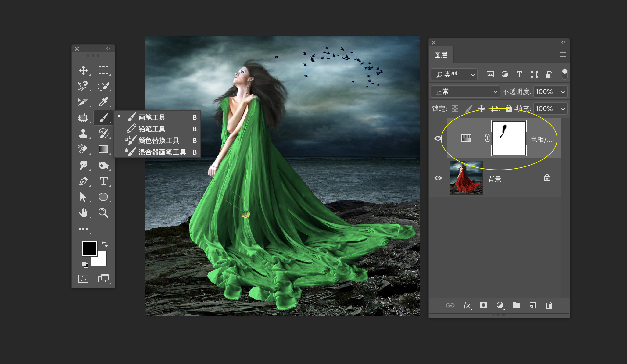This screenshot has width=627, height=364.
Task: Select the Zoom magnifier tool
Action: click(x=103, y=213)
